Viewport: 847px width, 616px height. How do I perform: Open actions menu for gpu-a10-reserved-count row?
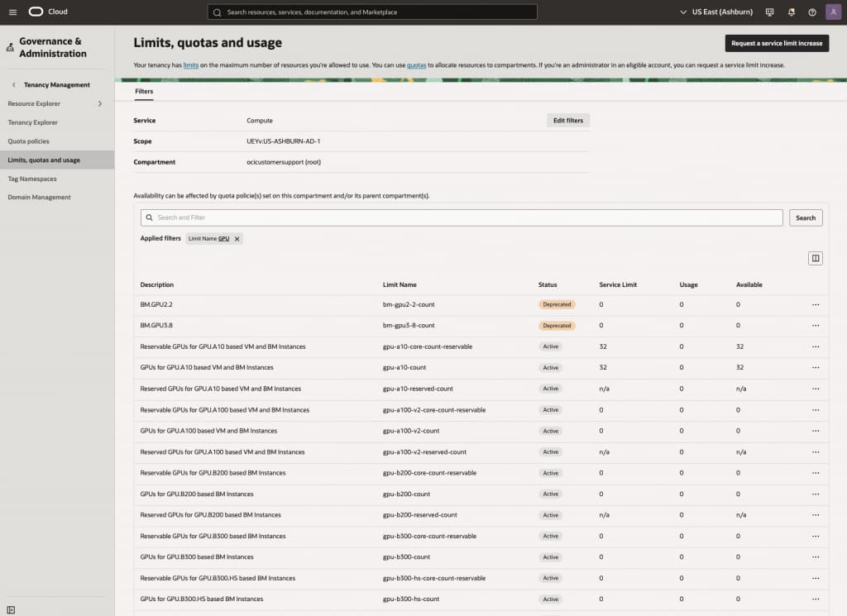815,389
